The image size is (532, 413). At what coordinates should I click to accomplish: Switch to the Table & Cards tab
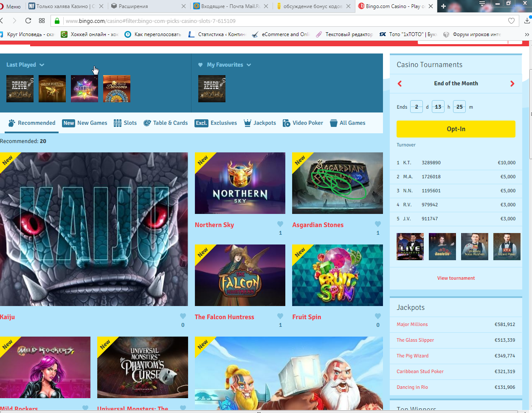tap(166, 123)
